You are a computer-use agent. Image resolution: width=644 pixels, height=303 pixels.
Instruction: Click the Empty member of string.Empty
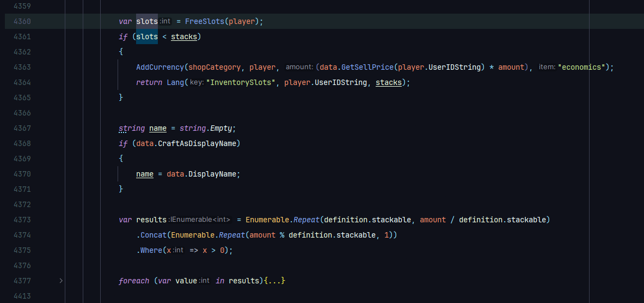tap(222, 128)
